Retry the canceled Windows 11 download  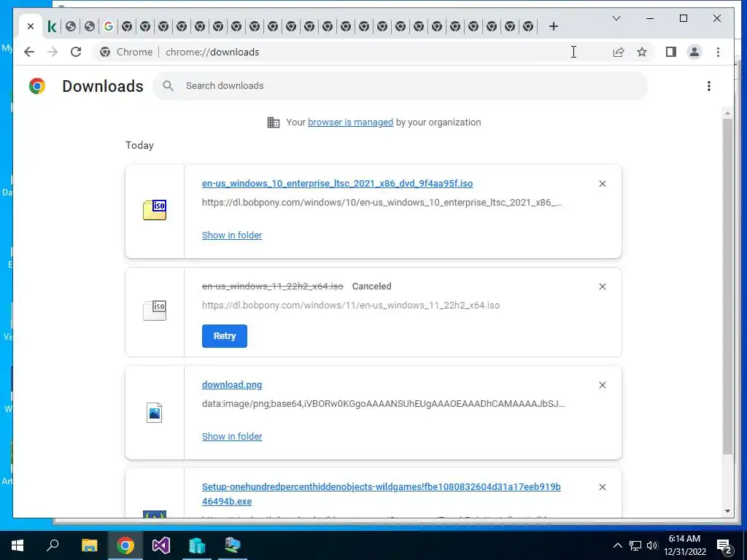(225, 336)
